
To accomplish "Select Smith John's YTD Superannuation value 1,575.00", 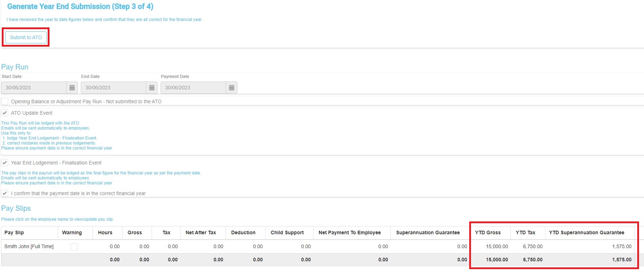I will (622, 246).
